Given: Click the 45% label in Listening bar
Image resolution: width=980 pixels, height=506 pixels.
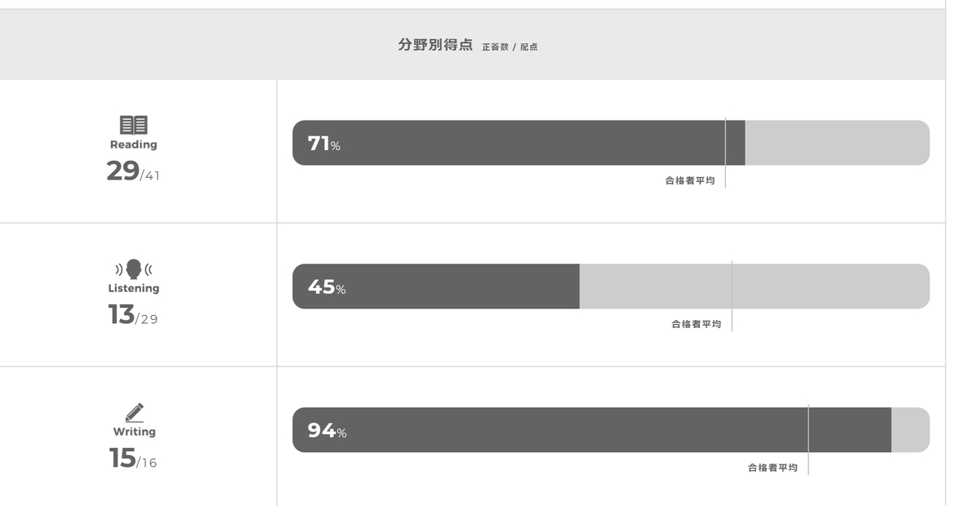Looking at the screenshot, I should pos(327,287).
